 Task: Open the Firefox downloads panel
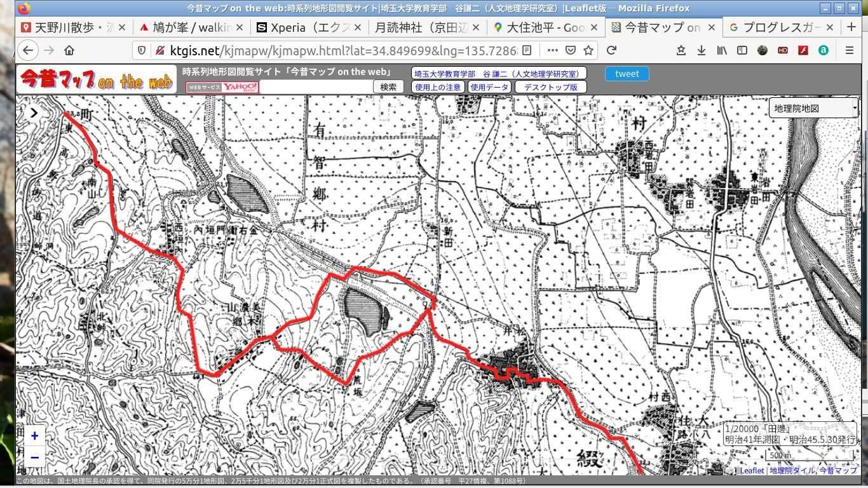point(701,50)
